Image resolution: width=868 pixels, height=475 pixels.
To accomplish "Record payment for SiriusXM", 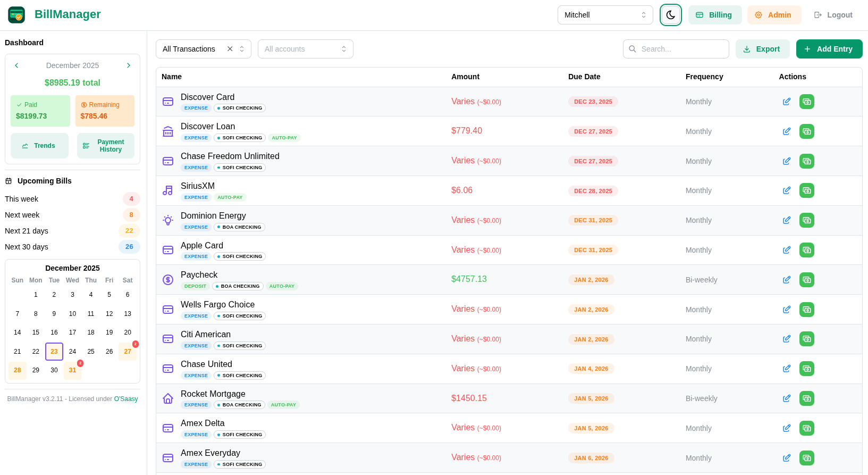I will coord(807,190).
